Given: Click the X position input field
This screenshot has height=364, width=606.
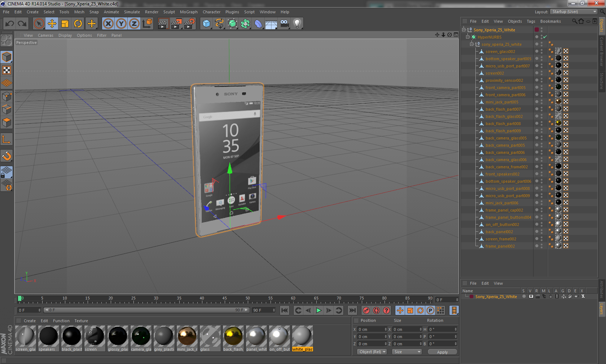Looking at the screenshot, I should (372, 329).
